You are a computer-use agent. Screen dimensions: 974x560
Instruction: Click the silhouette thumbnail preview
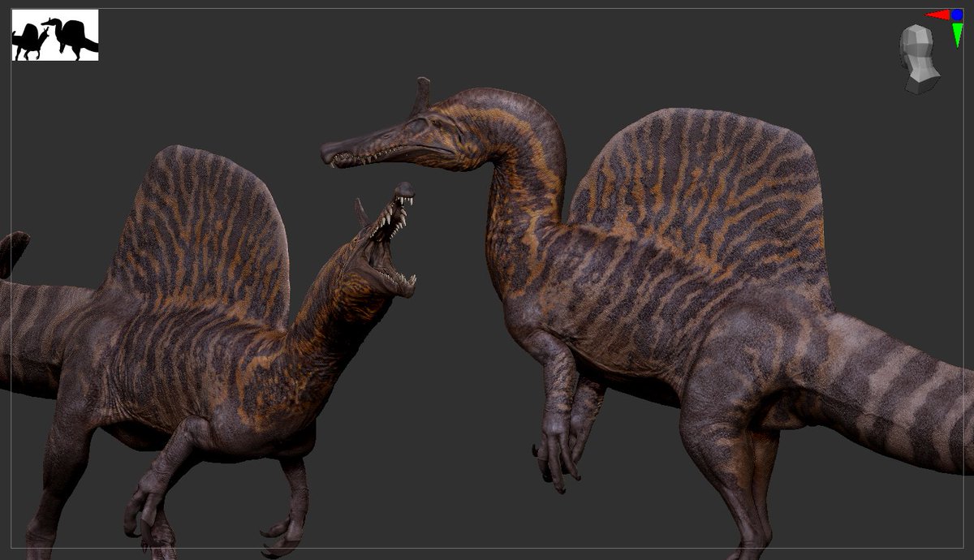[x=55, y=35]
